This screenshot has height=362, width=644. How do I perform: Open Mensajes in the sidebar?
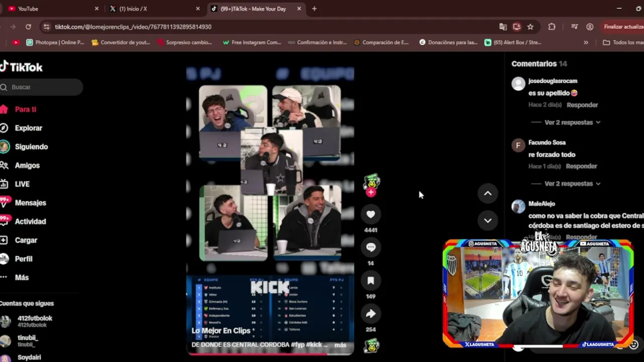30,203
